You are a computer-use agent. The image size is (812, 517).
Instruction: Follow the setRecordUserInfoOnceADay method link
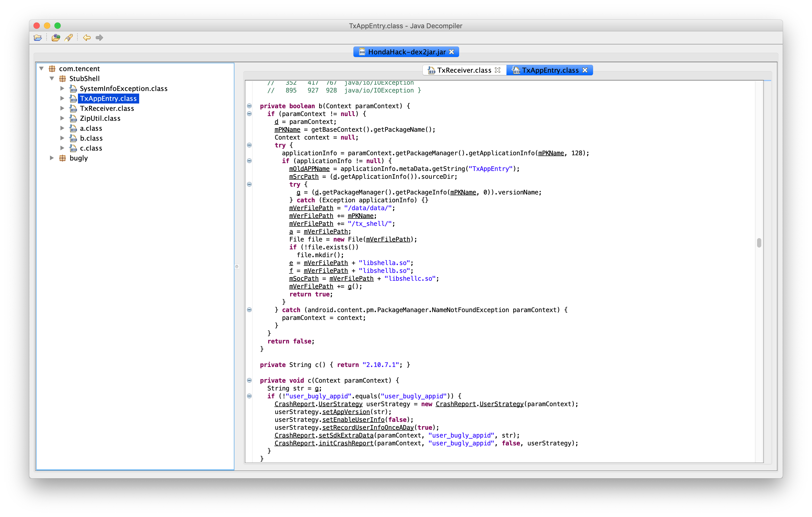click(x=368, y=427)
